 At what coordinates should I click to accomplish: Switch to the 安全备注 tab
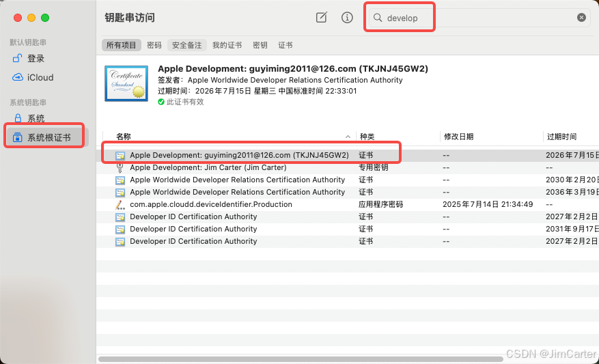click(187, 45)
